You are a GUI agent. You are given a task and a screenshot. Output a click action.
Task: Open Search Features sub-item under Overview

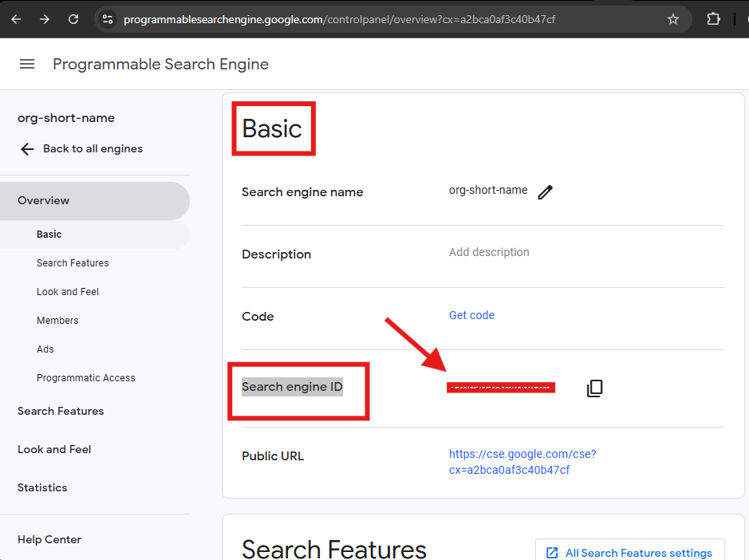coord(73,262)
